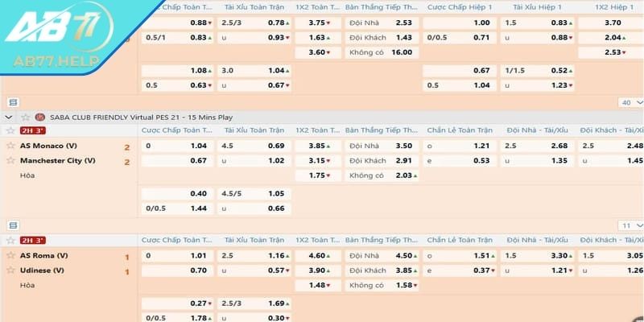The height and width of the screenshot is (322, 644).
Task: Star the AS Monaco (V) team
Action: pyautogui.click(x=10, y=146)
